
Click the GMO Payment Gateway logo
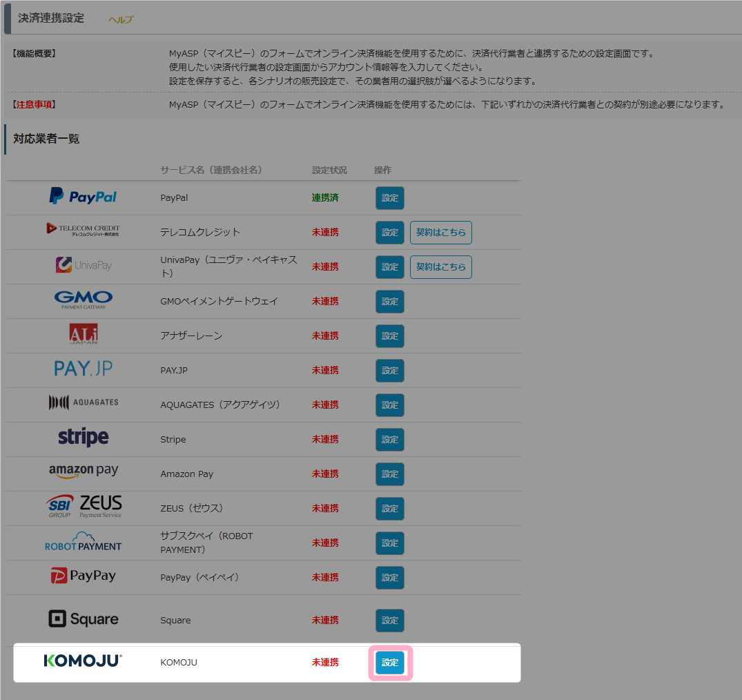pyautogui.click(x=83, y=300)
